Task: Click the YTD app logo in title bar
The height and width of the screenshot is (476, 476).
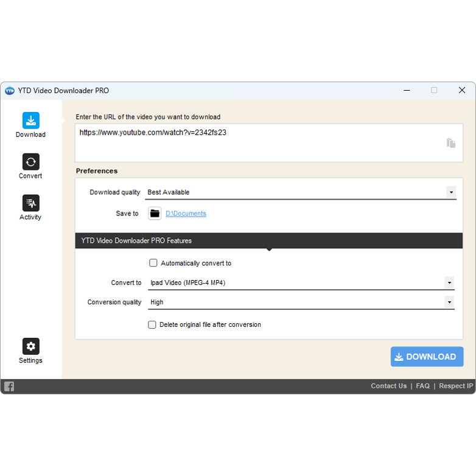Action: [10, 91]
